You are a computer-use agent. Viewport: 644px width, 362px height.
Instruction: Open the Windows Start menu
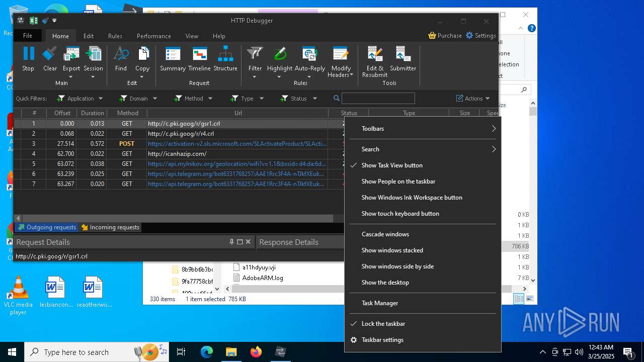click(12, 352)
